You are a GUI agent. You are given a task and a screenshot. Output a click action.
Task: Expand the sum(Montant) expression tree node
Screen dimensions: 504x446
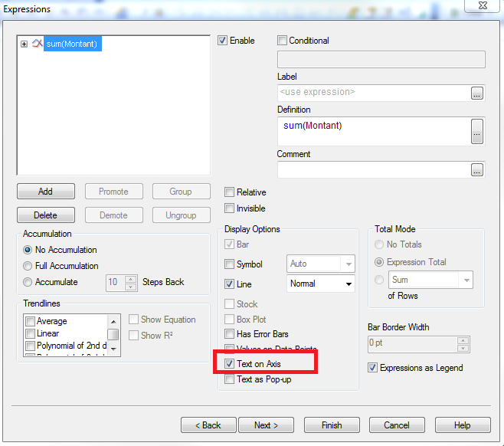pos(24,44)
